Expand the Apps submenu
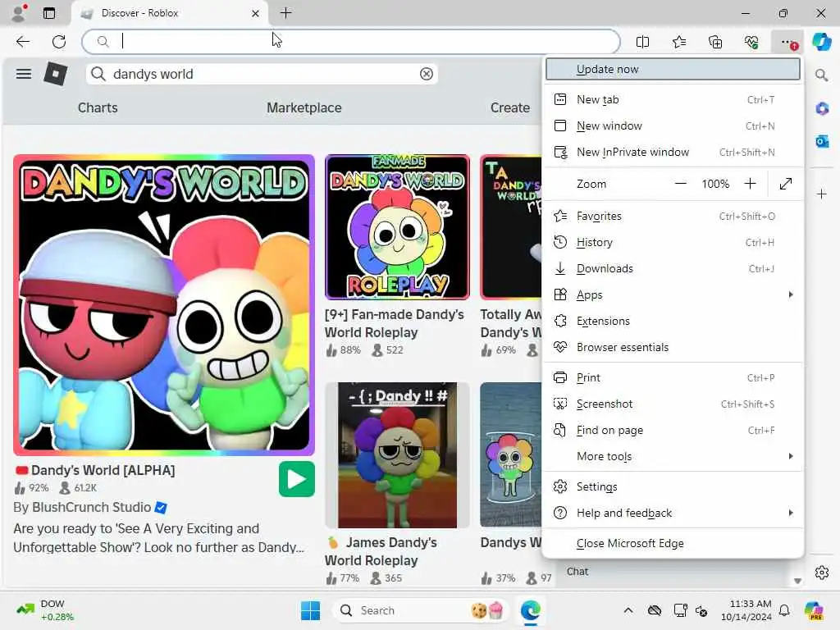The width and height of the screenshot is (840, 630). click(673, 294)
